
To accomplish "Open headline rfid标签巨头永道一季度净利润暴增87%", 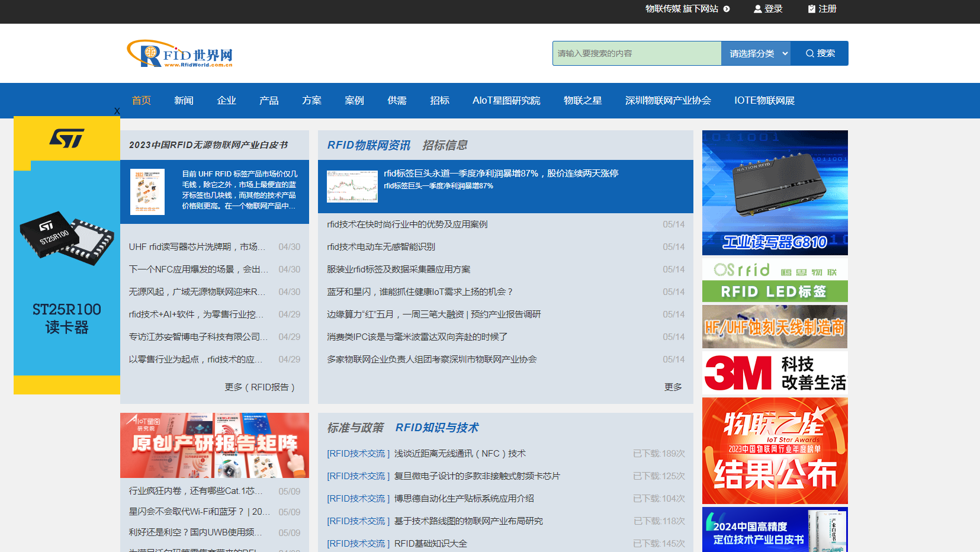I will [x=501, y=174].
